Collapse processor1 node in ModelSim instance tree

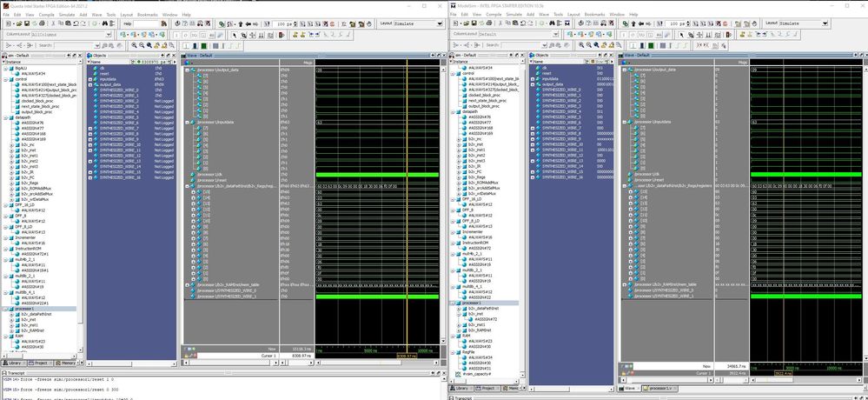453,303
